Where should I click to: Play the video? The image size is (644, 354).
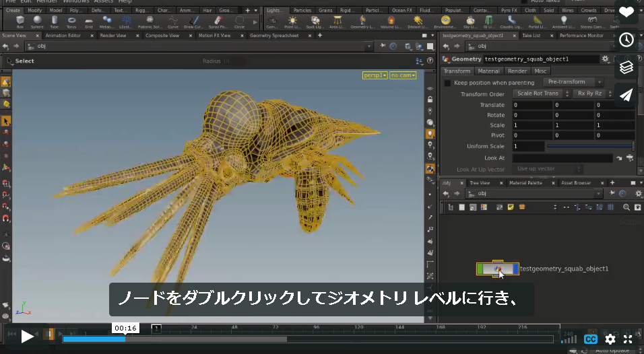coord(27,337)
